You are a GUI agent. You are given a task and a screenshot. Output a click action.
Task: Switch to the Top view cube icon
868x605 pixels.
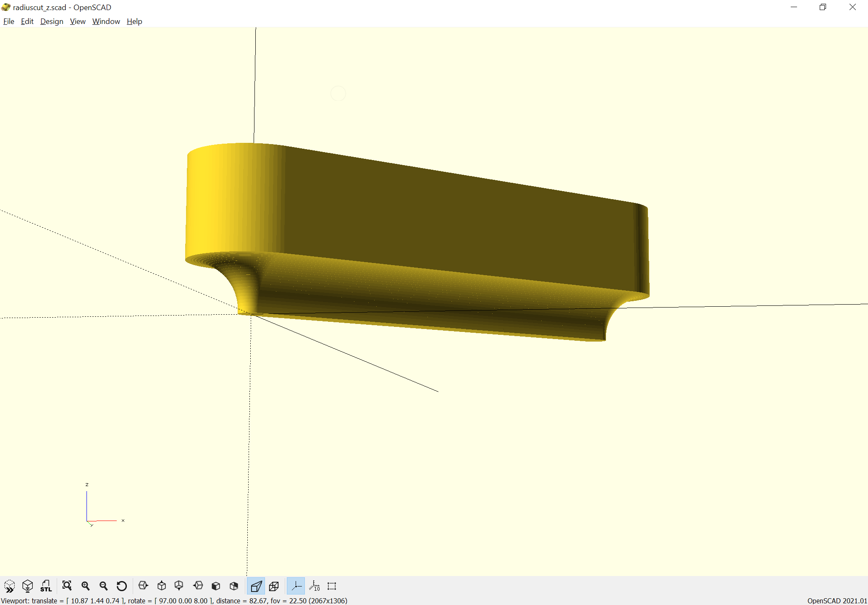coord(162,586)
